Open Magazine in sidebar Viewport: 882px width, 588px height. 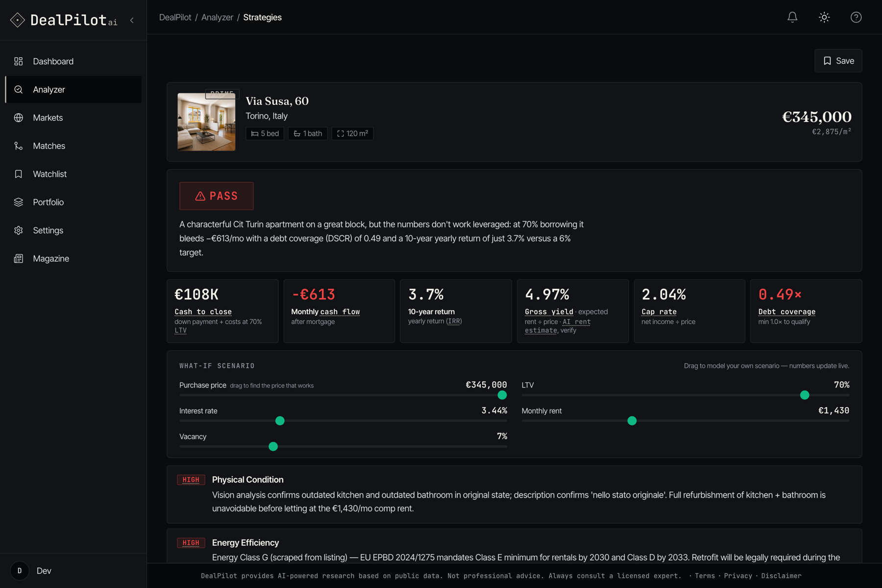point(73,259)
